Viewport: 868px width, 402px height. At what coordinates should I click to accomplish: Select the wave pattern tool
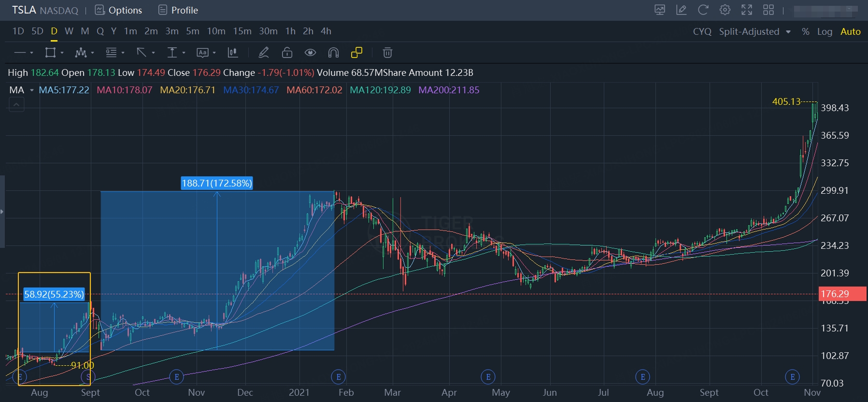[81, 53]
